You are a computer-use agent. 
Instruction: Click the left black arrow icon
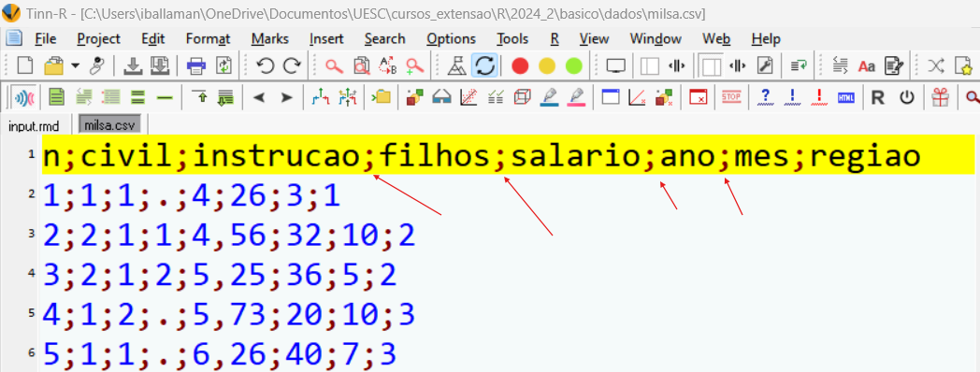coord(259,97)
